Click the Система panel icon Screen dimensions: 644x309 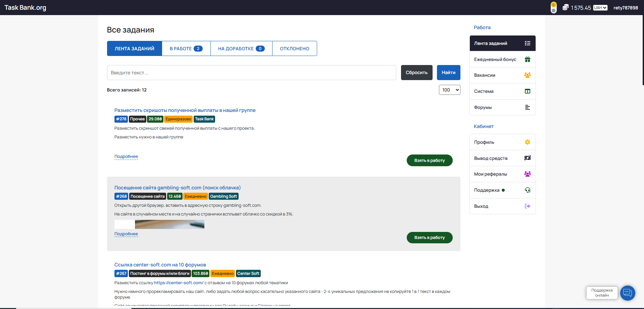[527, 91]
